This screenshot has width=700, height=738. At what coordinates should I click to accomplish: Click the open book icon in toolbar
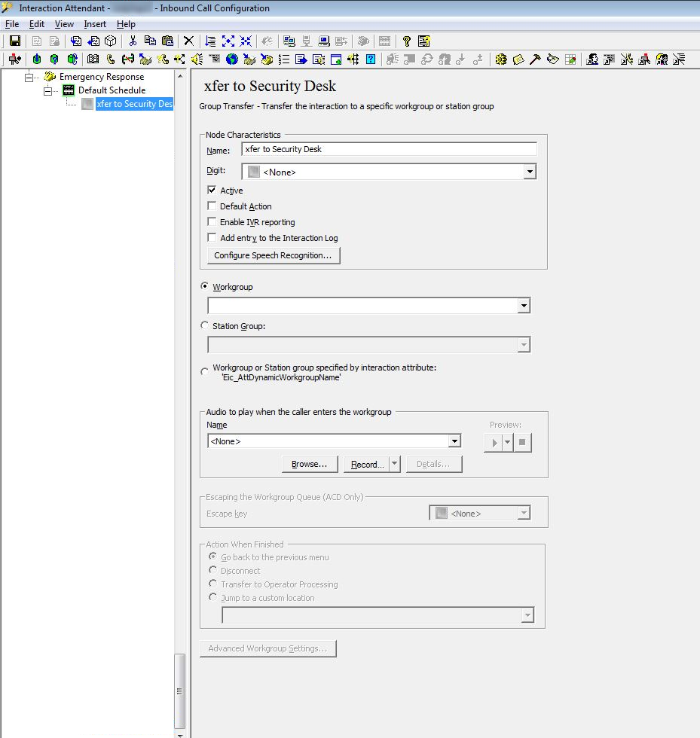click(x=93, y=59)
